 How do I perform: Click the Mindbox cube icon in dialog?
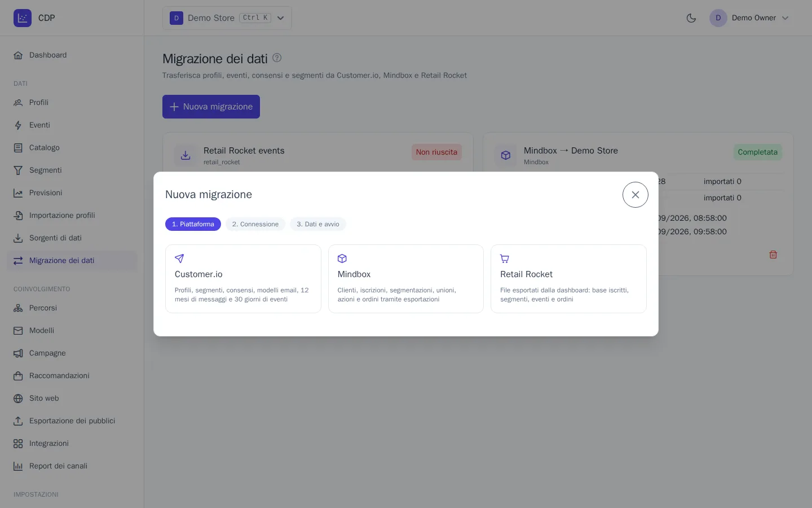coord(342,259)
